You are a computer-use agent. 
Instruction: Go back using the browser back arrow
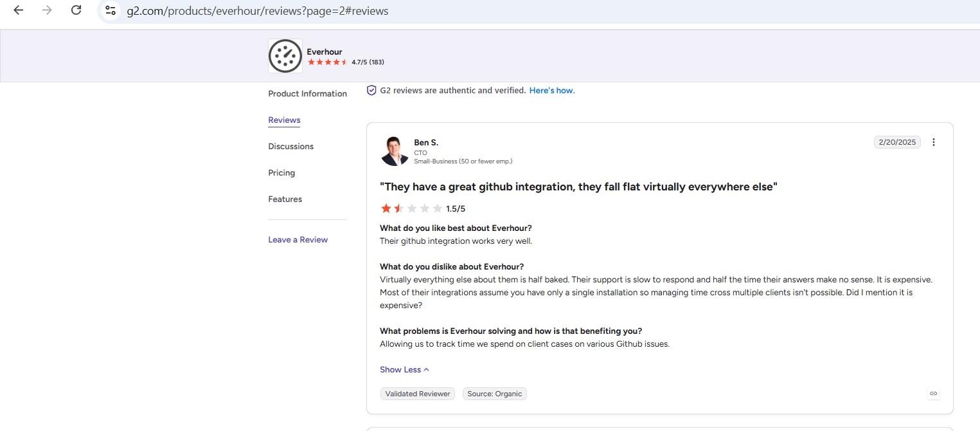[x=18, y=10]
